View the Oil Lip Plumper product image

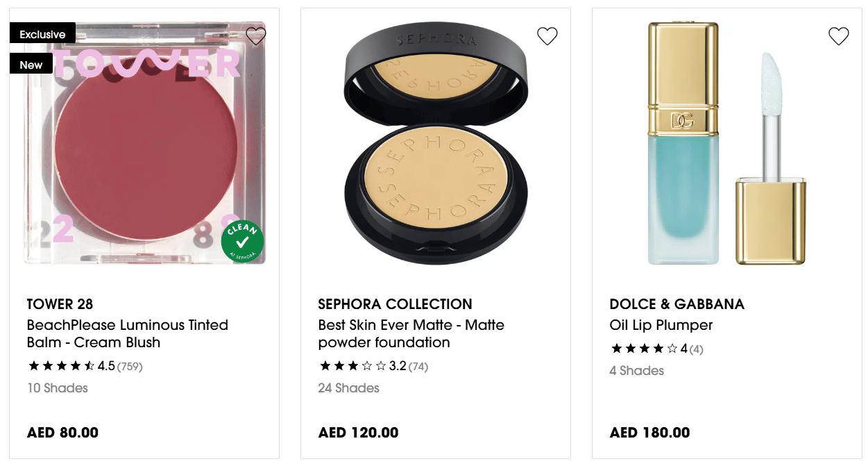click(x=727, y=146)
